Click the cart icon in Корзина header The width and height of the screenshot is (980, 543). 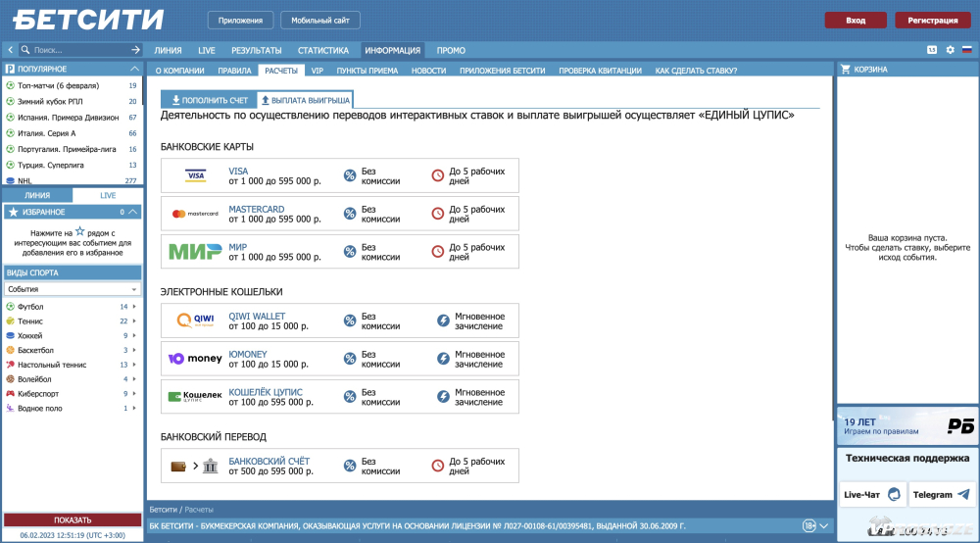click(x=846, y=70)
